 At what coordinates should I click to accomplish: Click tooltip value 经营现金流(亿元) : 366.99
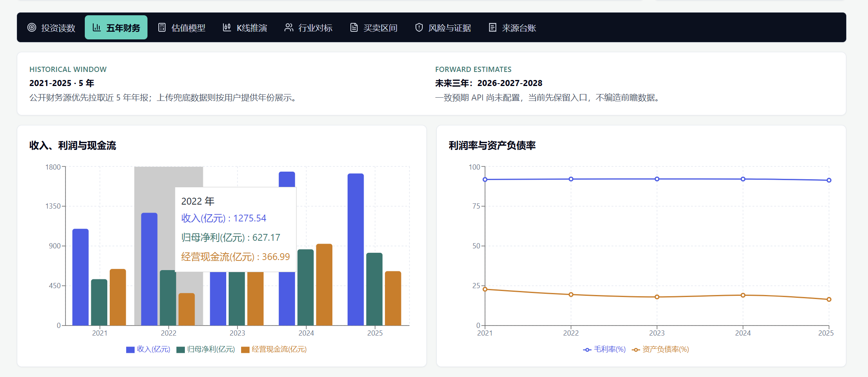click(235, 257)
